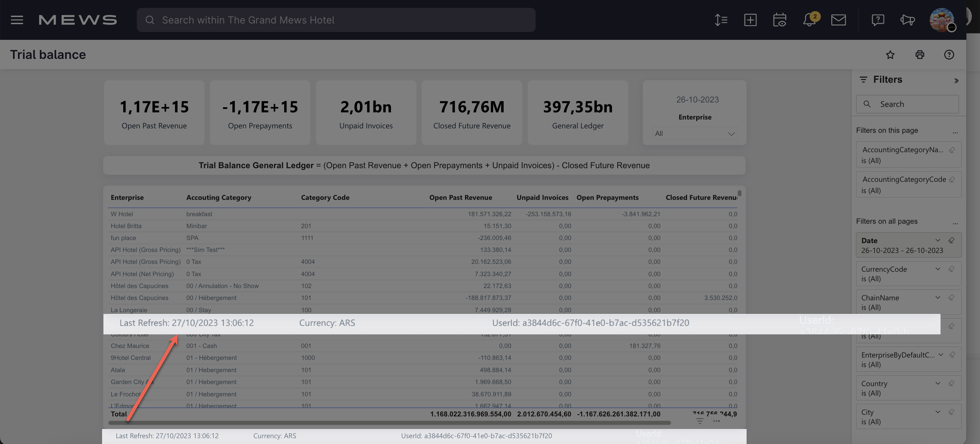The height and width of the screenshot is (444, 980).
Task: Sort by Open Past Revenue column header
Action: click(x=461, y=197)
